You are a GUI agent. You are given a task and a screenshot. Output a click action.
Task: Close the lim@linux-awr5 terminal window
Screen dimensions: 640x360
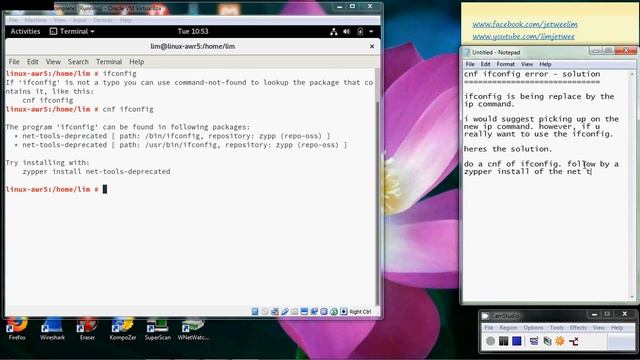(372, 47)
